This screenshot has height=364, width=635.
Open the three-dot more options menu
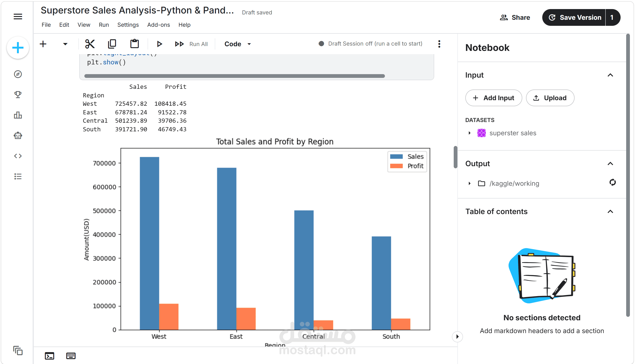[x=439, y=44]
